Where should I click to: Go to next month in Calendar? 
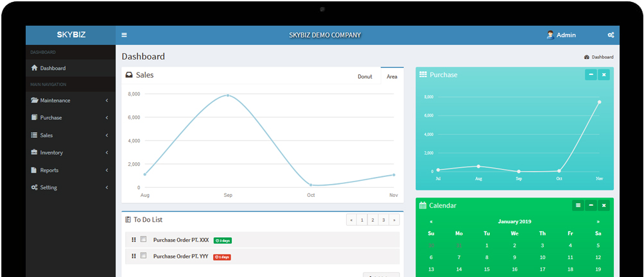click(x=598, y=222)
